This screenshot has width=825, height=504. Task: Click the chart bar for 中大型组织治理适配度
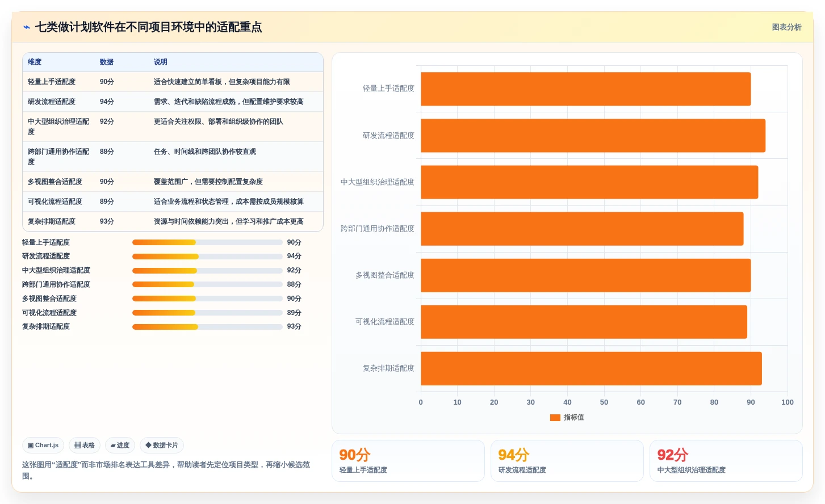click(x=589, y=182)
